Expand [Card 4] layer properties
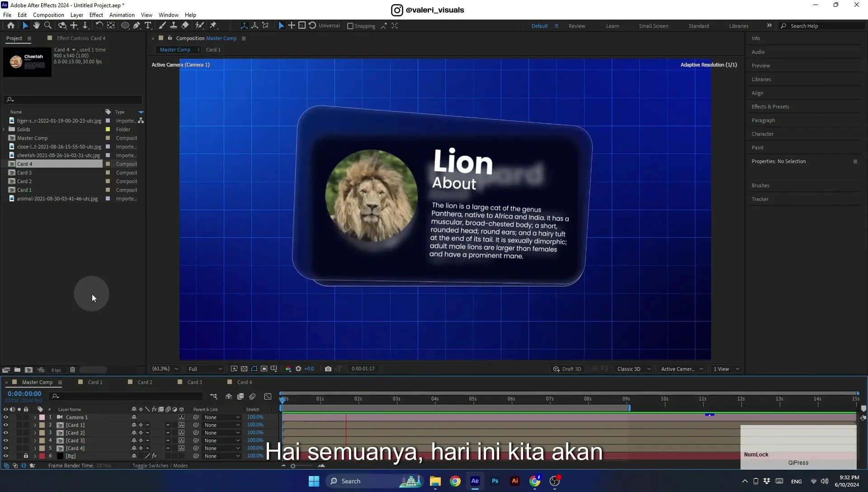This screenshot has width=868, height=492. pyautogui.click(x=35, y=448)
